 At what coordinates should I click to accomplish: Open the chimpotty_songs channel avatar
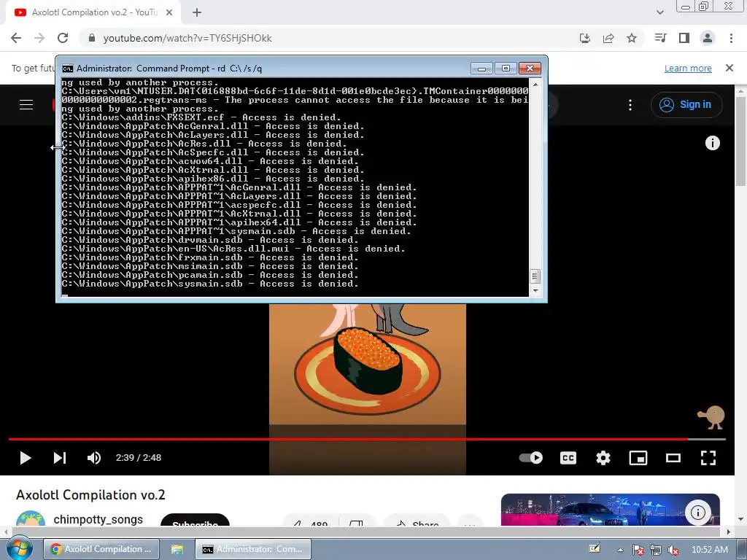point(31,518)
